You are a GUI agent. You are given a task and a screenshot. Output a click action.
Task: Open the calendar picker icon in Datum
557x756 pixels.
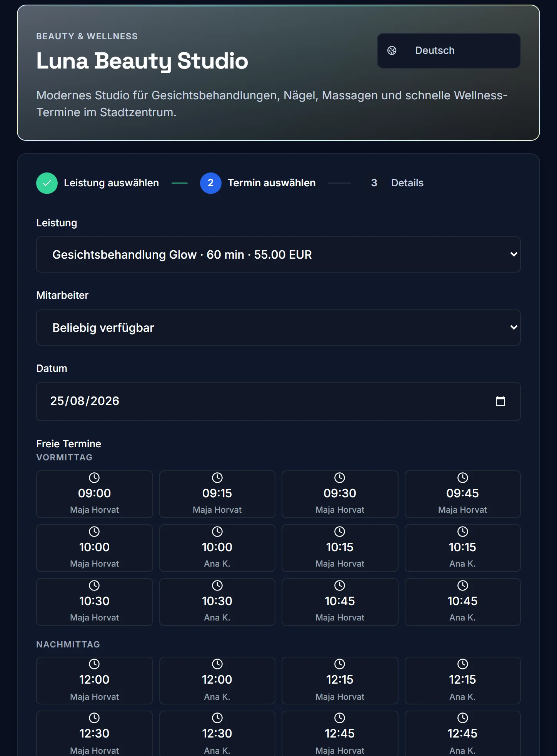tap(500, 401)
